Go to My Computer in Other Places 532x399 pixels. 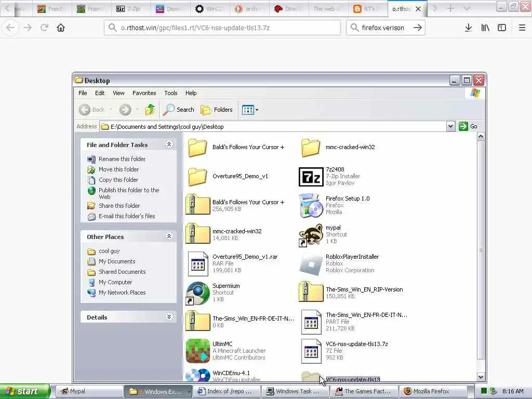(115, 282)
